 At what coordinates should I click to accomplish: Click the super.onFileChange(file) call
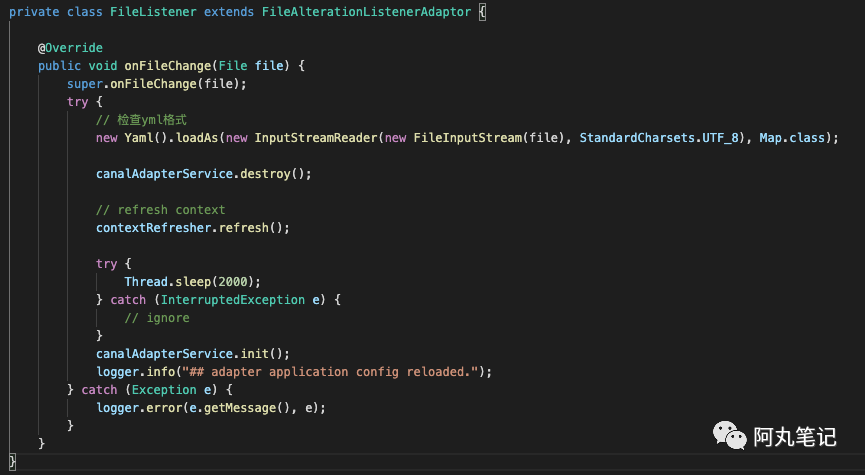[157, 84]
